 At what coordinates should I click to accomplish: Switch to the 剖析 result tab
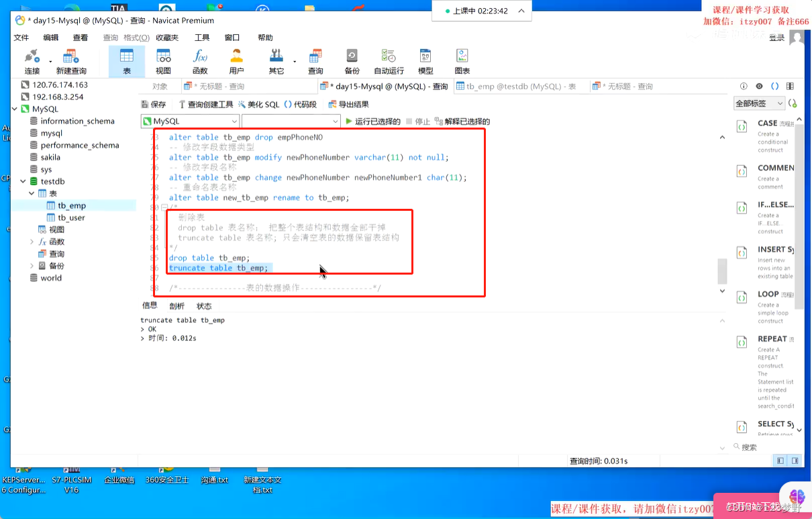coord(176,305)
